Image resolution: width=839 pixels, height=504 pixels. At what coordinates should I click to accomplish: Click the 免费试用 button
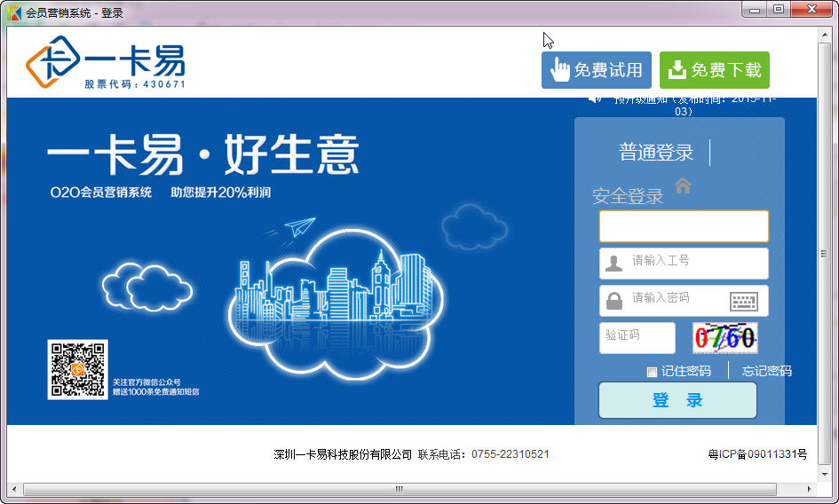click(x=596, y=70)
